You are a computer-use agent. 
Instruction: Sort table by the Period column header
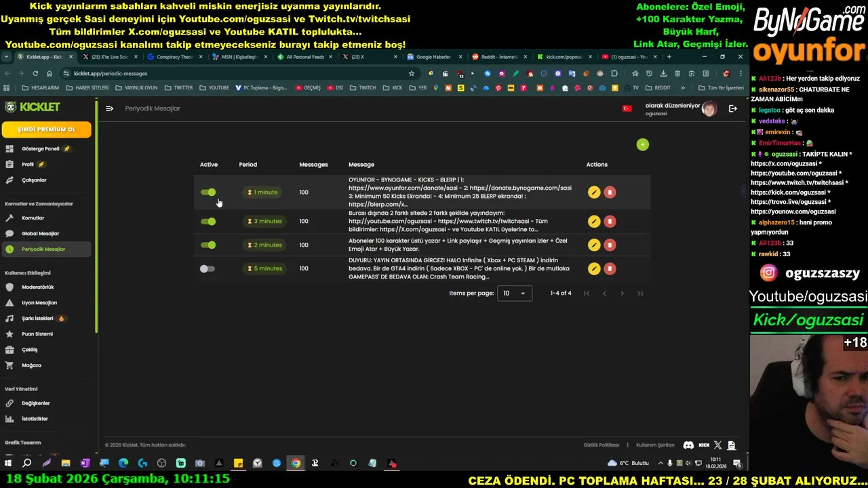click(248, 165)
